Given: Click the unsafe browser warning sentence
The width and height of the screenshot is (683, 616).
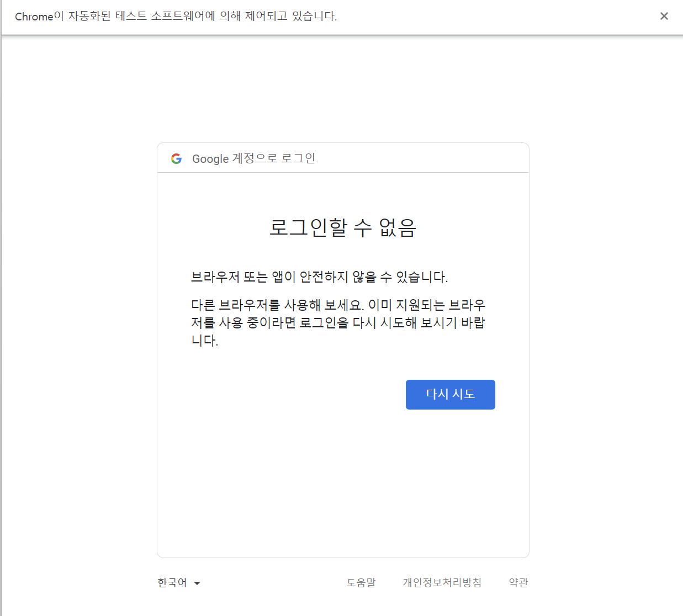Looking at the screenshot, I should pyautogui.click(x=319, y=277).
